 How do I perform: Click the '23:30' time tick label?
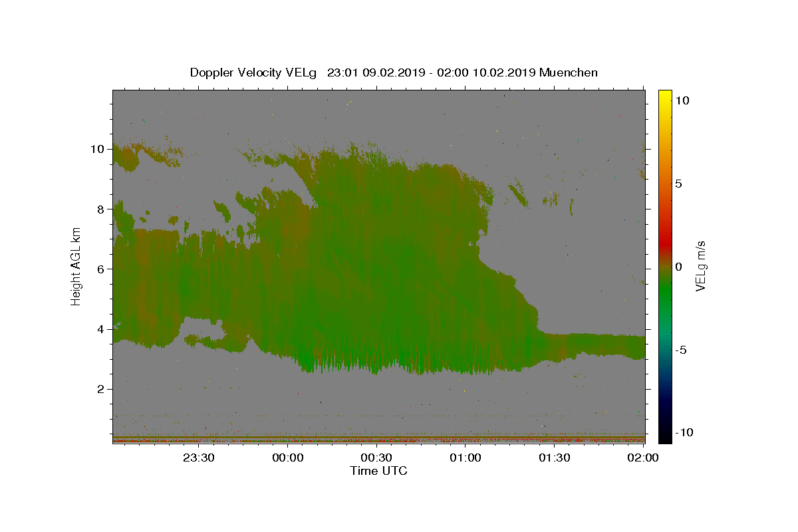[x=199, y=458]
